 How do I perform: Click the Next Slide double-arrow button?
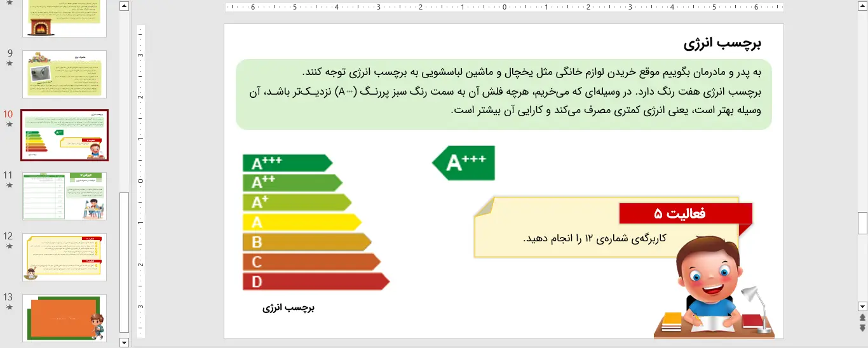[x=862, y=328]
